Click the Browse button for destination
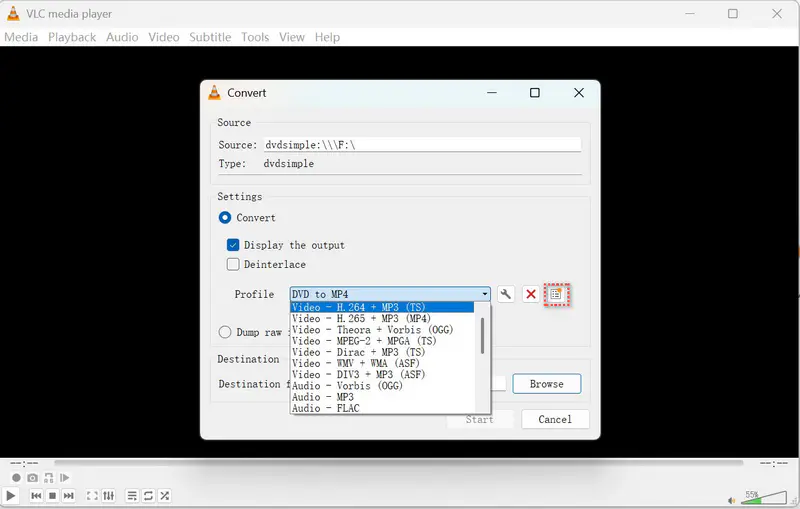The image size is (800, 509). click(x=546, y=384)
